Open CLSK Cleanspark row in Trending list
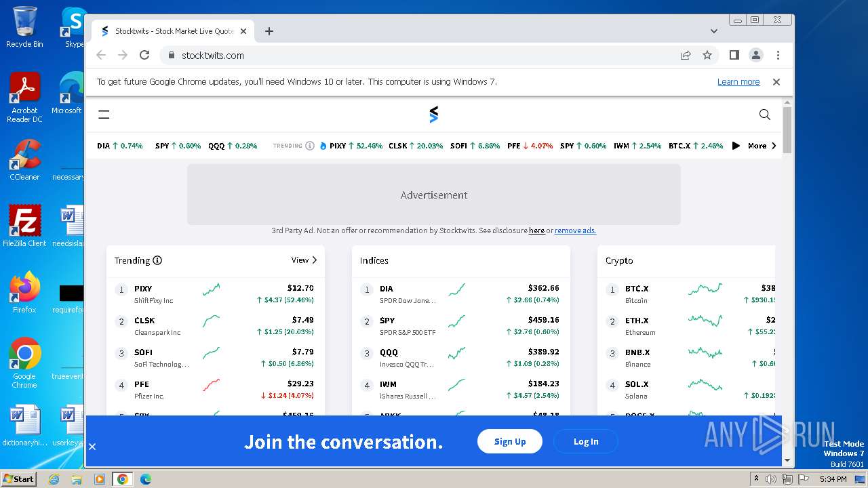The height and width of the screenshot is (488, 868). pyautogui.click(x=216, y=325)
